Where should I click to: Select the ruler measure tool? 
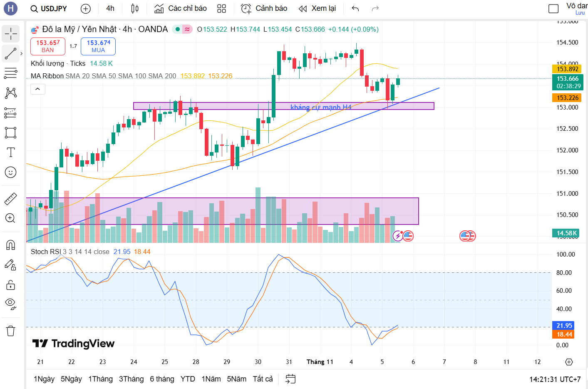[11, 199]
